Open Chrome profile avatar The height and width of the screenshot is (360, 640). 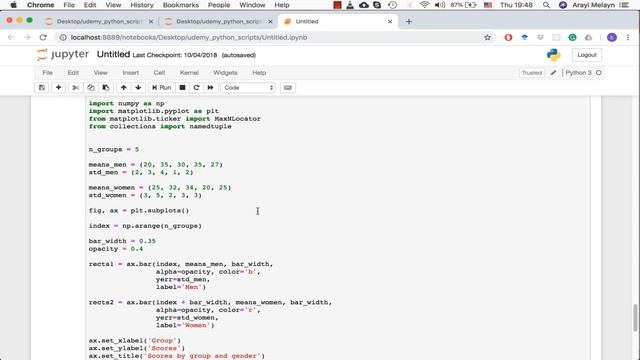tap(611, 37)
